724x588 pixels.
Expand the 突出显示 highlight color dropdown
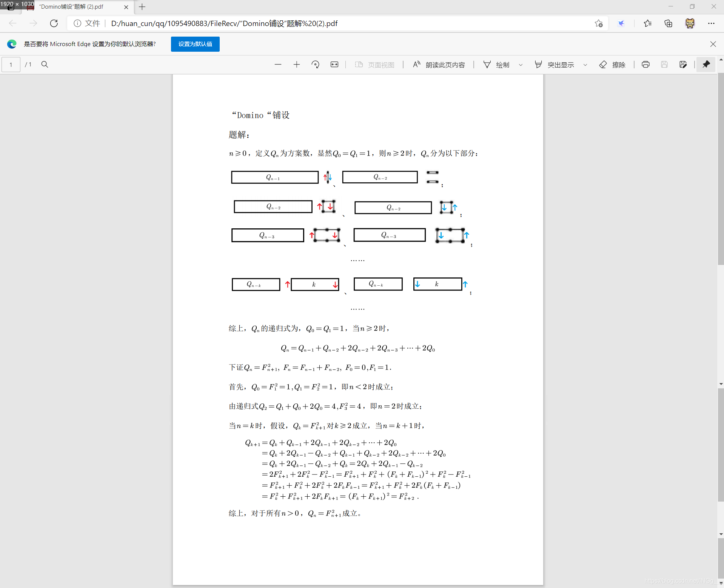tap(585, 65)
